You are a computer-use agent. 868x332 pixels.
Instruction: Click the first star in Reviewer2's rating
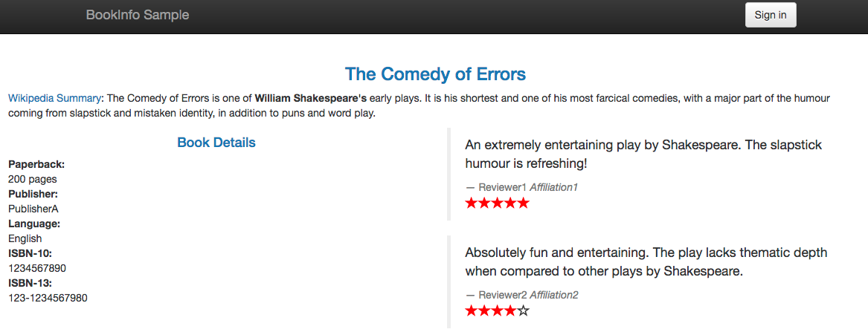[x=472, y=310]
